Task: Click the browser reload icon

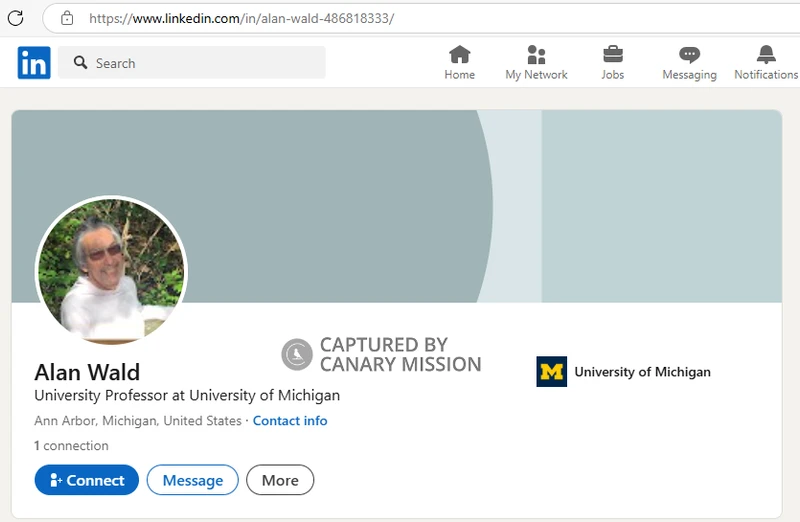Action: click(15, 18)
